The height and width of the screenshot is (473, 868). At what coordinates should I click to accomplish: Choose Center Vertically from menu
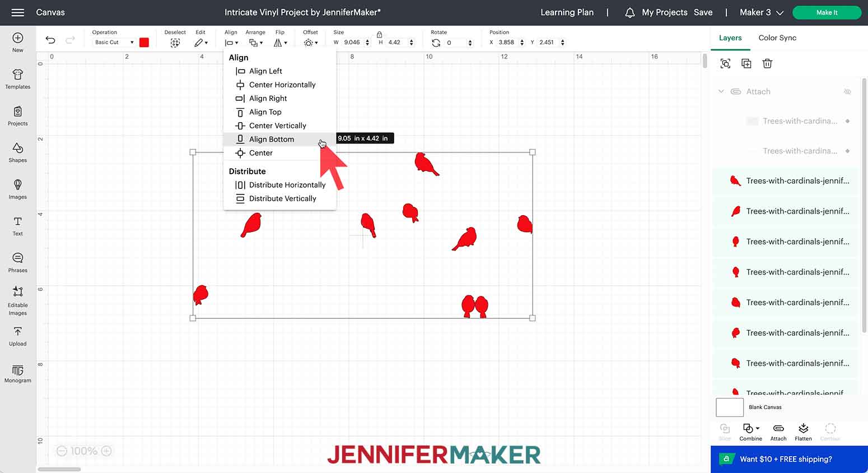coord(279,126)
